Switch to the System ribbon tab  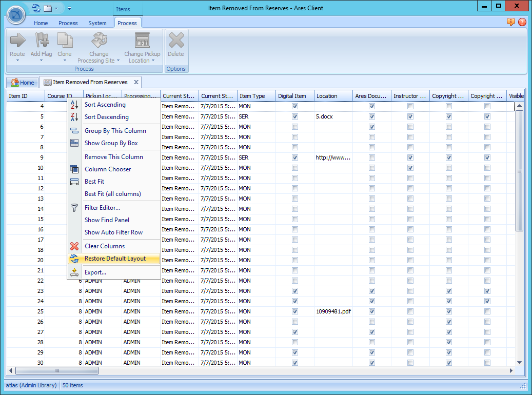click(x=97, y=23)
